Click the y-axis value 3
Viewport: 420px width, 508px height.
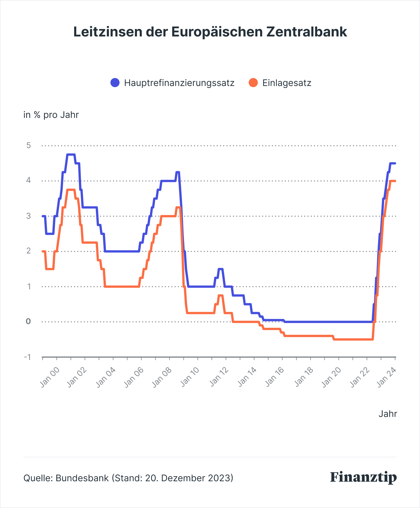coord(28,216)
